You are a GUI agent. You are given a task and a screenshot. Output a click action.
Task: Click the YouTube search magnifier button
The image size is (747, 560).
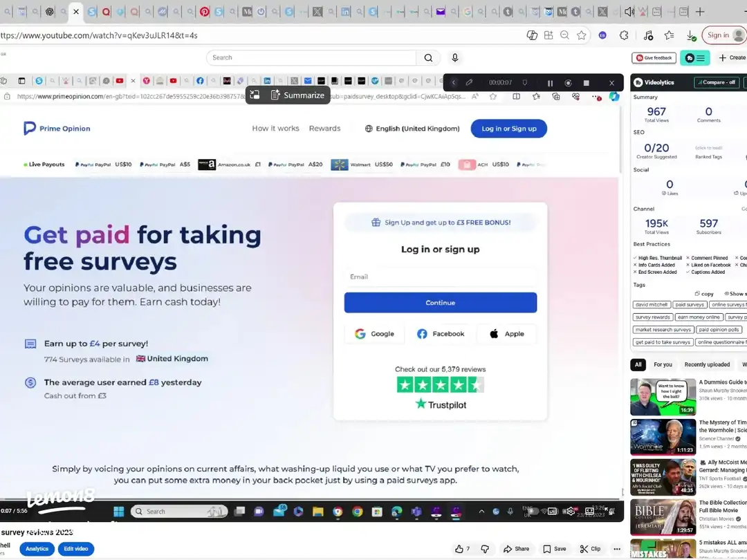pos(428,57)
